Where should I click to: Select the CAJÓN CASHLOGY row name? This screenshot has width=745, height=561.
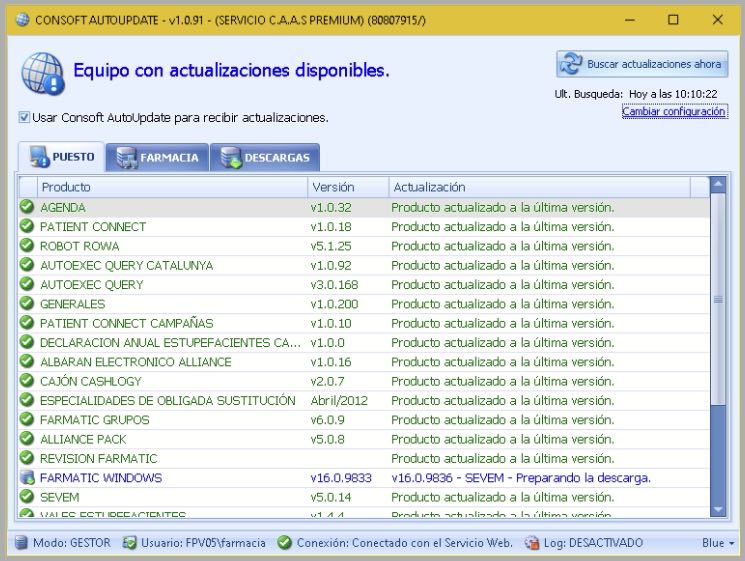tap(90, 381)
